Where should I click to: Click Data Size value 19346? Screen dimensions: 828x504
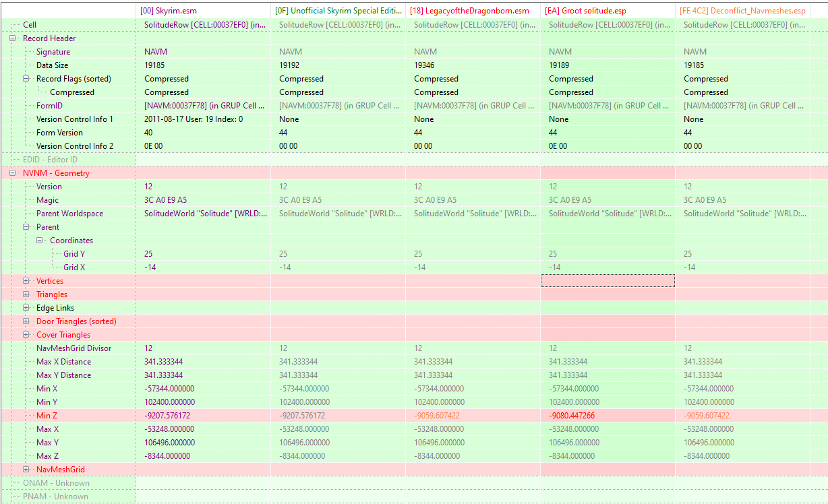(x=424, y=65)
